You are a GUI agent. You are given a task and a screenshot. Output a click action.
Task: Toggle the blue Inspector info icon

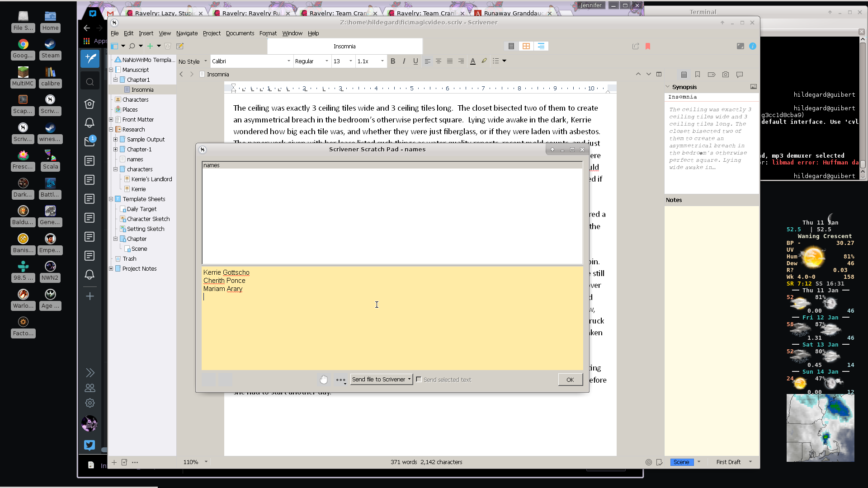click(753, 46)
